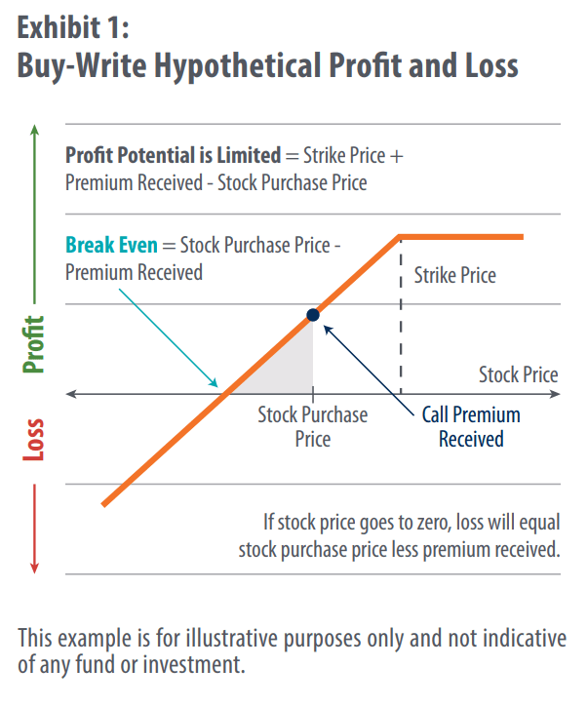Click the green upward arrowhead above Profit
The height and width of the screenshot is (707, 588).
[35, 131]
